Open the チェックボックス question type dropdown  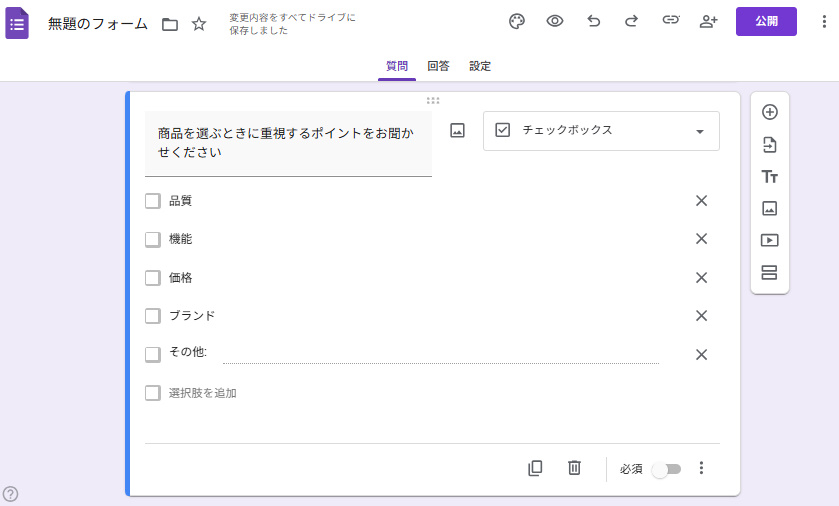(x=601, y=131)
